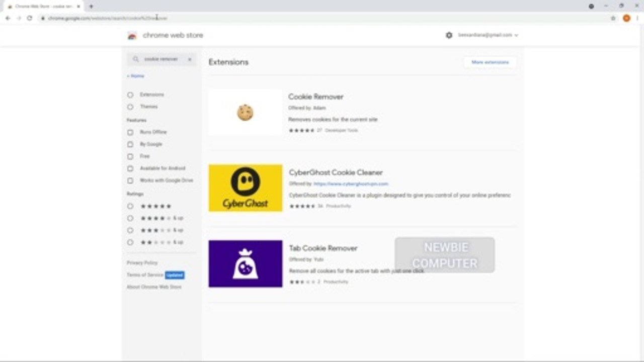This screenshot has height=362, width=644.
Task: Click the Developer Tools category label
Action: (x=342, y=130)
